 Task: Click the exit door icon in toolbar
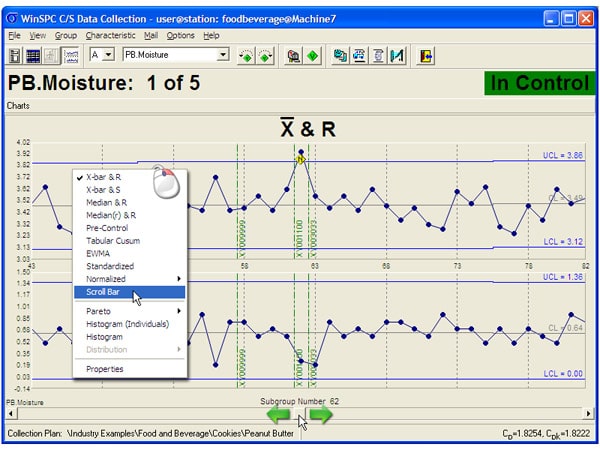(425, 55)
